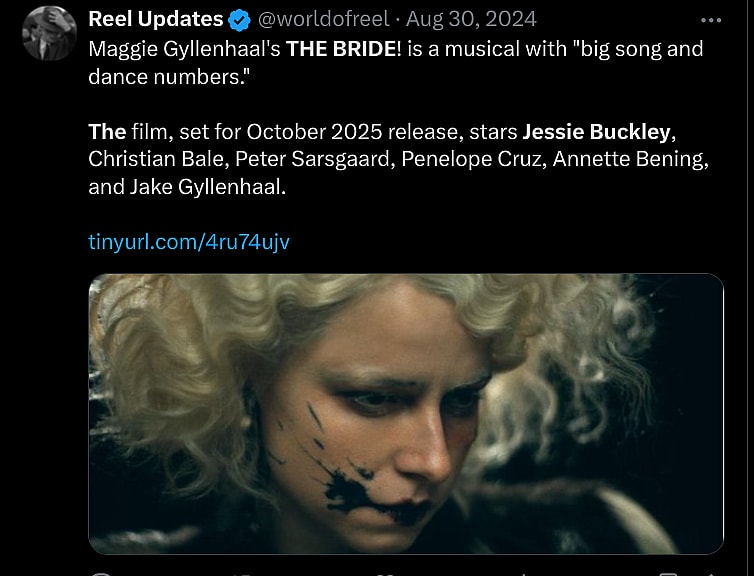The height and width of the screenshot is (576, 754).
Task: Click the bold THE BRIDE! title text
Action: (x=343, y=49)
